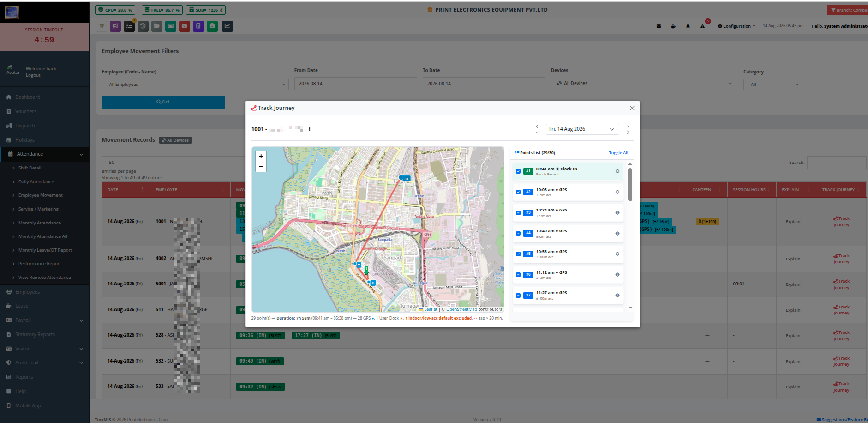Click Track Journey for employee 4002

tap(841, 259)
